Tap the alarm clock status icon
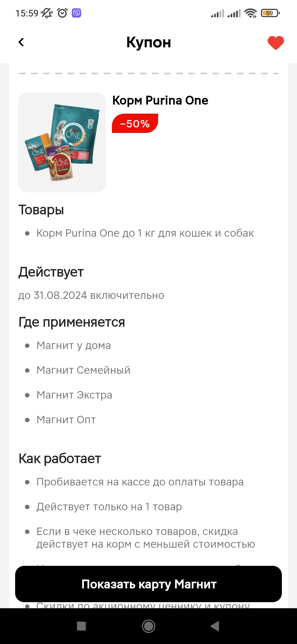The image size is (297, 644). [x=62, y=13]
